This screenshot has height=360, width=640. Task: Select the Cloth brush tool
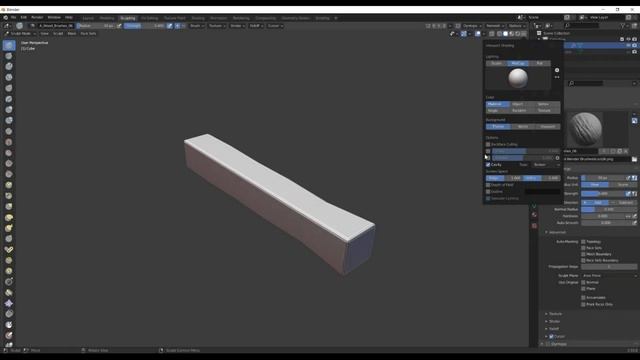click(9, 303)
